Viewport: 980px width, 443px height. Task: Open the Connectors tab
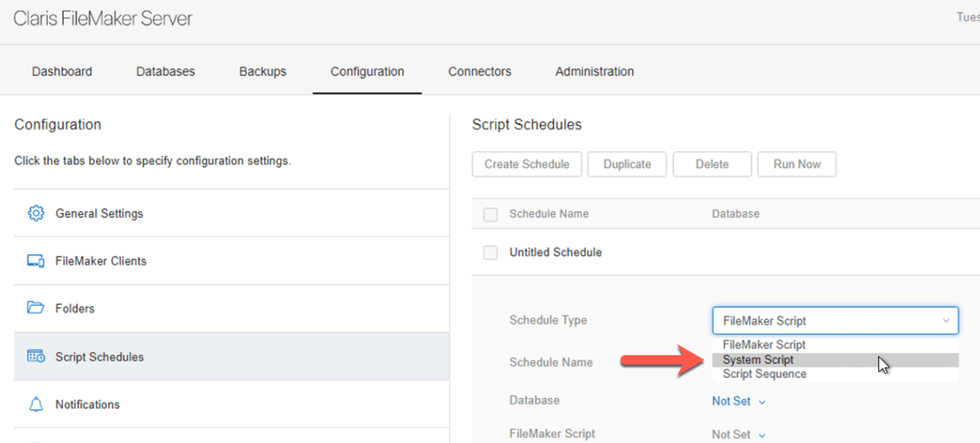point(479,71)
